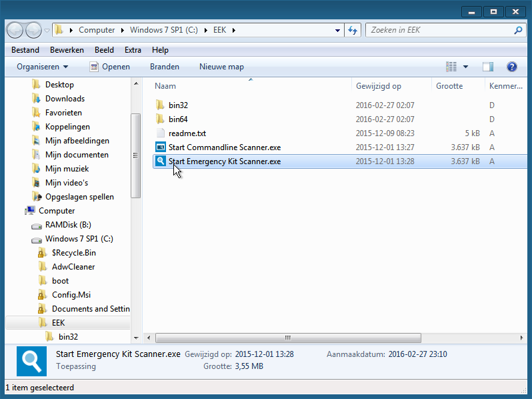The image size is (532, 399).
Task: Open the Beeld menu
Action: click(x=104, y=50)
